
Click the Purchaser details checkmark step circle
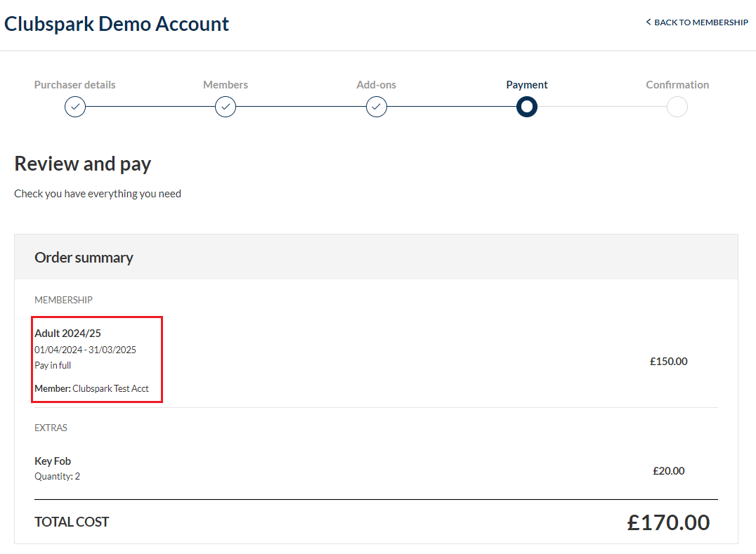click(75, 107)
